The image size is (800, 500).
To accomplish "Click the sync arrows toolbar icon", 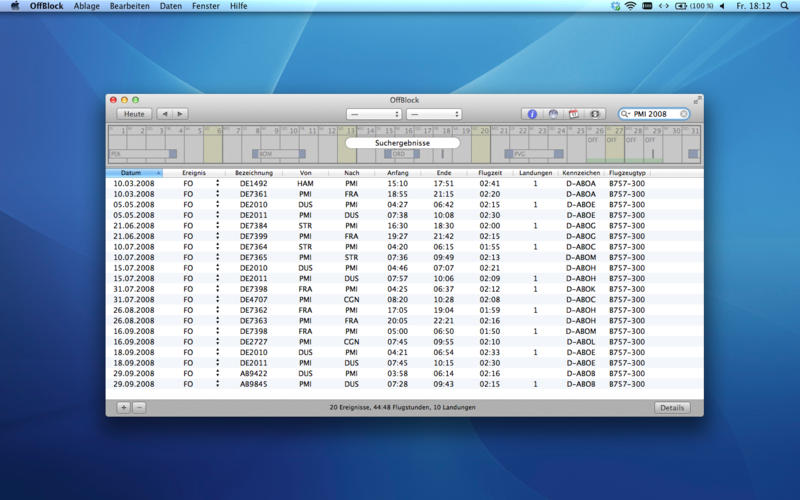I will (x=595, y=114).
